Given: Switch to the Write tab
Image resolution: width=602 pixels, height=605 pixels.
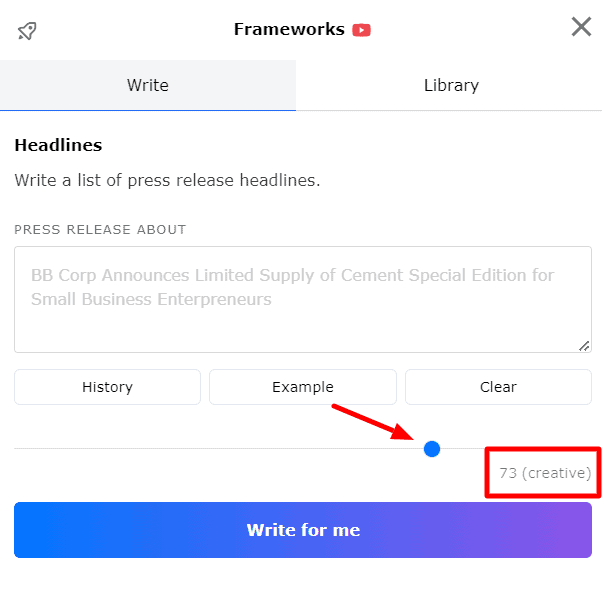Looking at the screenshot, I should coord(147,85).
